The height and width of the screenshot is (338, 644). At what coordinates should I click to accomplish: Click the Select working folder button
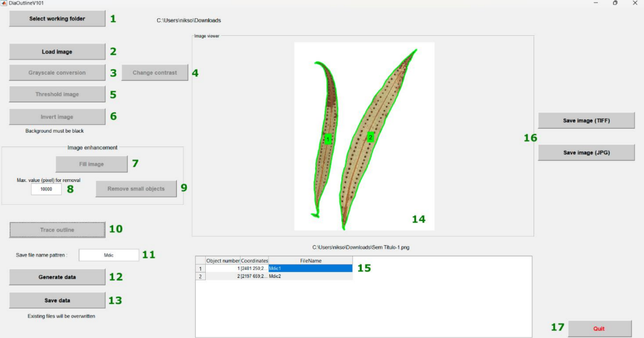pos(57,18)
